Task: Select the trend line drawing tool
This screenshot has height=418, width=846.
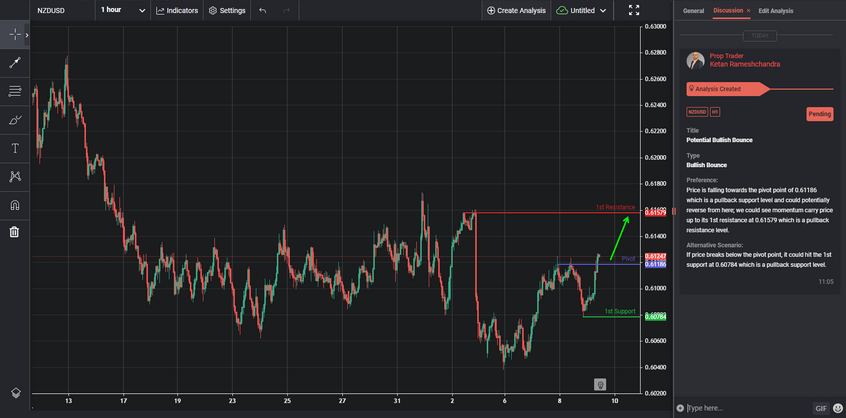Action: (x=15, y=63)
